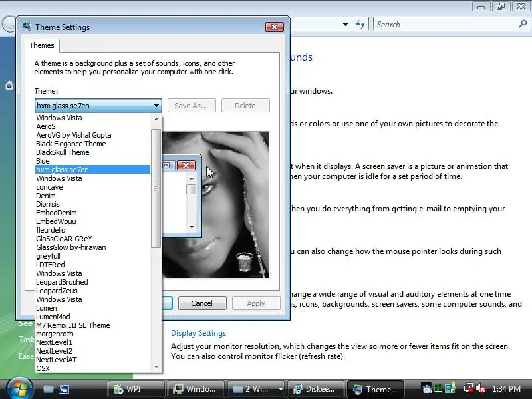Image resolution: width=532 pixels, height=399 pixels.
Task: Click the search magnifier icon
Action: pos(523,24)
